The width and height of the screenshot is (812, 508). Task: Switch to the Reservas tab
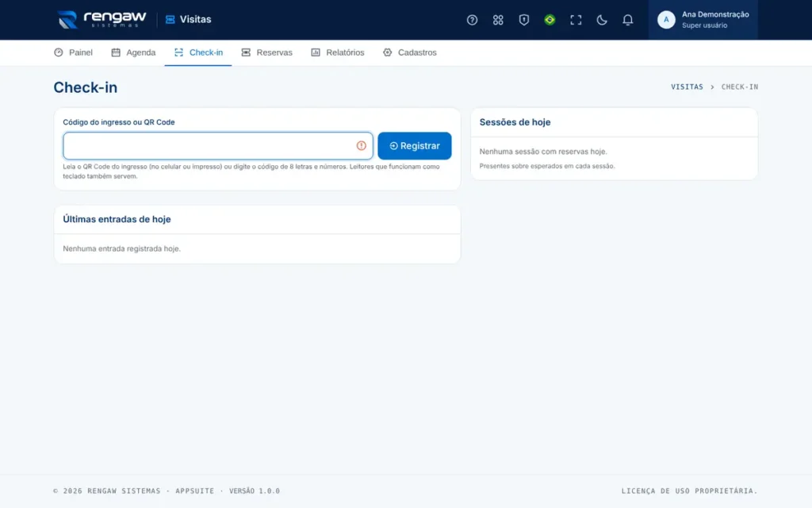pos(266,52)
